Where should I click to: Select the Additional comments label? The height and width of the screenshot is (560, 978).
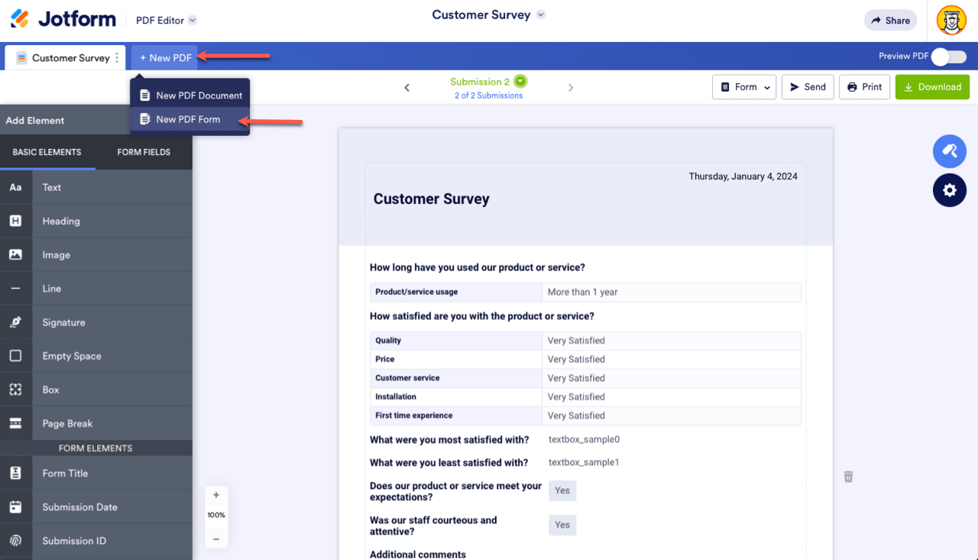point(418,555)
